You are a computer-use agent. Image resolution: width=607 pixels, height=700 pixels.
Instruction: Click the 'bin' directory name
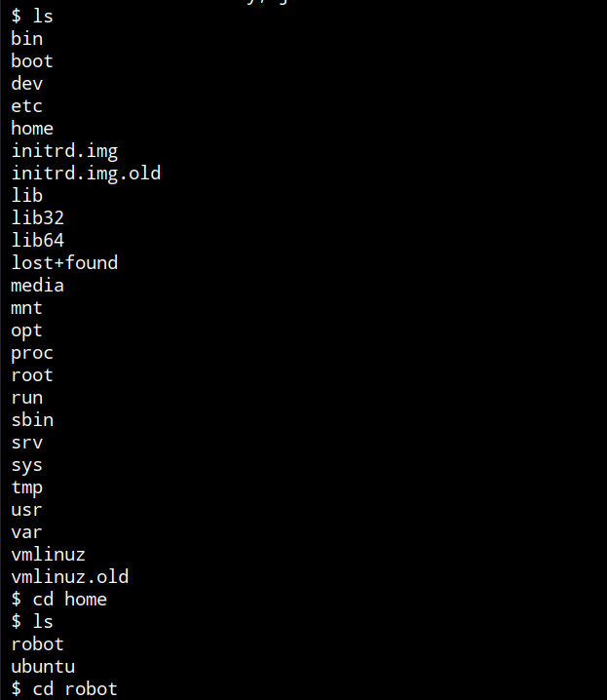pos(26,39)
